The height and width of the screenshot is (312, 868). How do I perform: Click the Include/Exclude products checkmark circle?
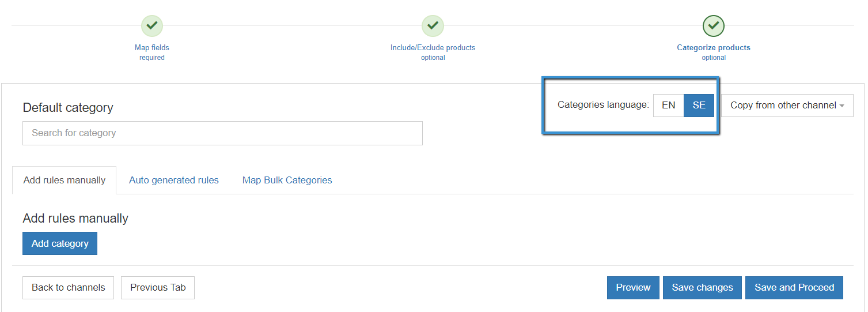point(433,26)
